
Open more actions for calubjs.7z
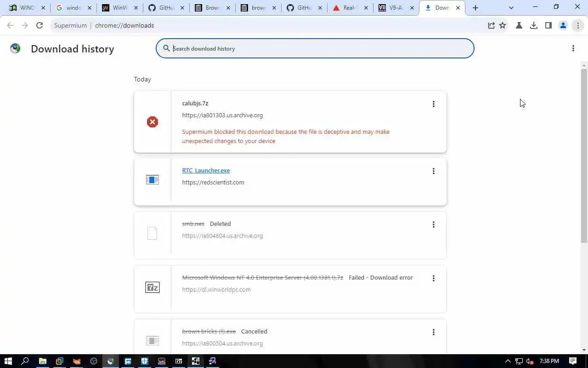click(x=433, y=104)
